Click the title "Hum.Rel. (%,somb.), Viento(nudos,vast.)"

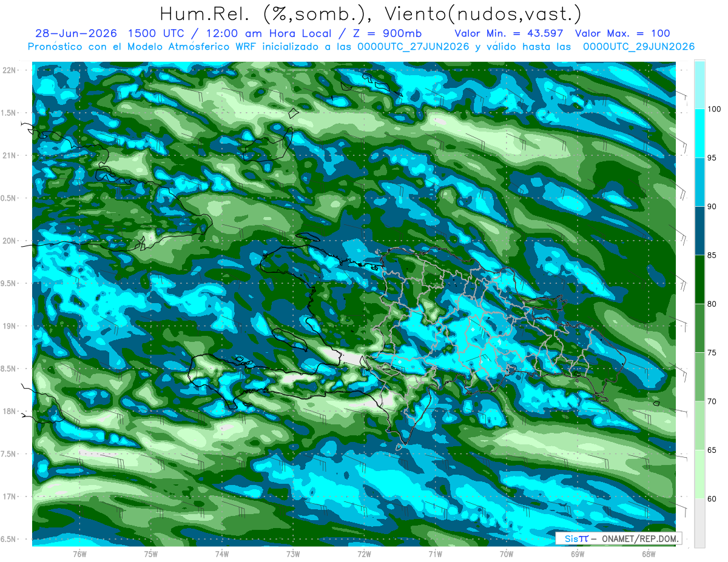(370, 13)
